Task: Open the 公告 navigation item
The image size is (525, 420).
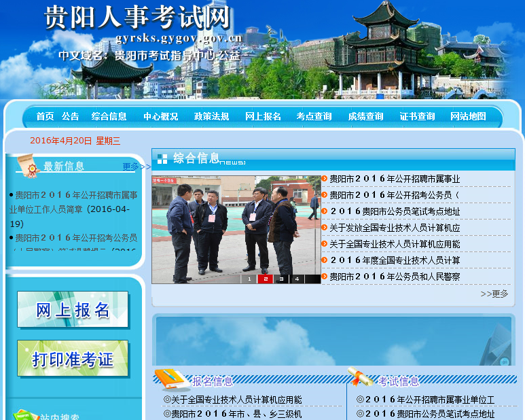Action: click(x=71, y=116)
